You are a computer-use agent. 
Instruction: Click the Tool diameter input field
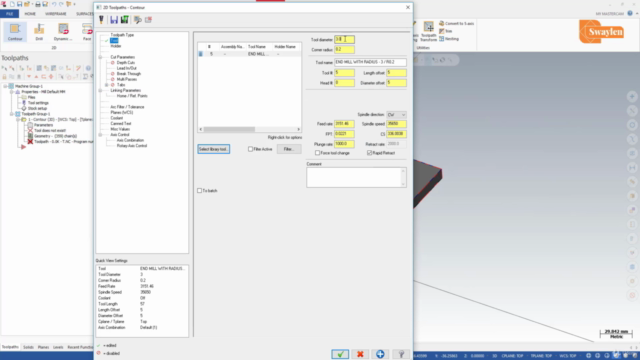(x=344, y=40)
